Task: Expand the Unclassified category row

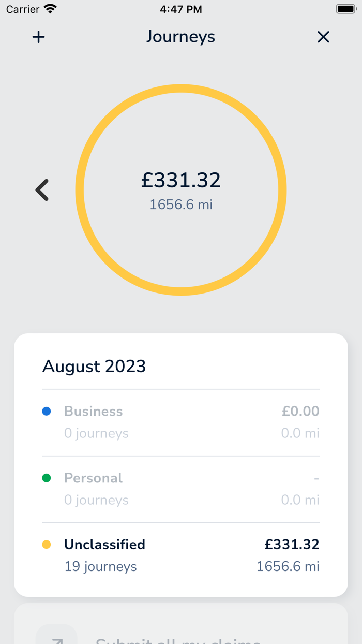Action: click(x=181, y=555)
